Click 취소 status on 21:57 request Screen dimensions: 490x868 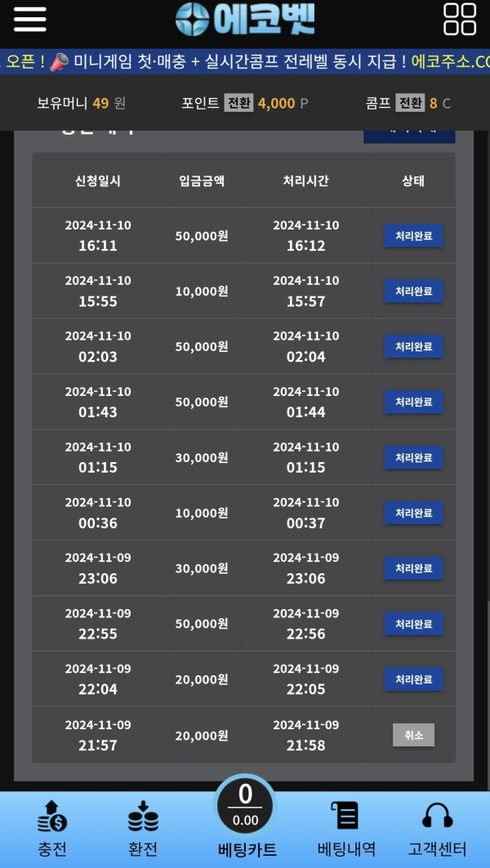click(x=413, y=735)
